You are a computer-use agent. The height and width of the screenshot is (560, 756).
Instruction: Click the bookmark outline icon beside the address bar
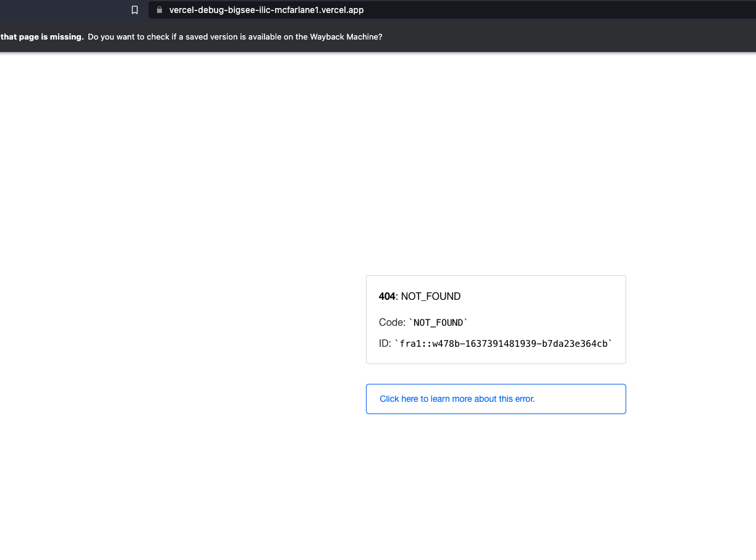click(x=135, y=10)
